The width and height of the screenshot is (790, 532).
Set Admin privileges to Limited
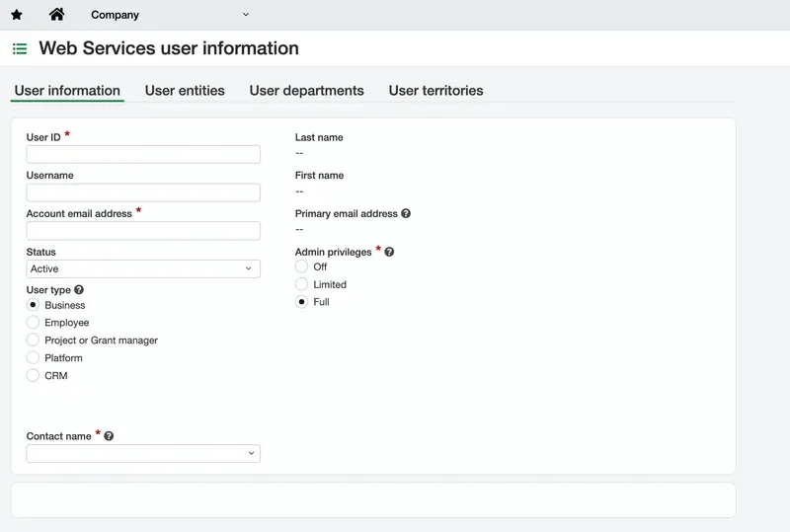pyautogui.click(x=301, y=284)
